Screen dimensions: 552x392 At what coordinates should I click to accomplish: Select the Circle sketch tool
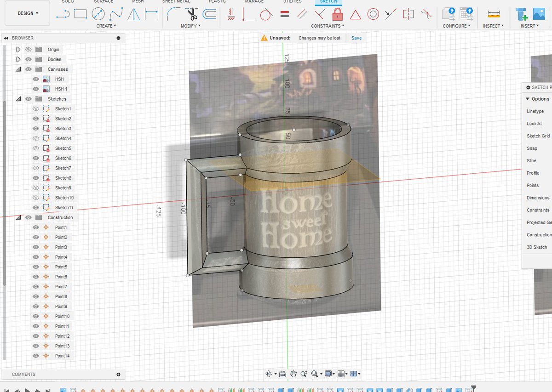click(98, 14)
